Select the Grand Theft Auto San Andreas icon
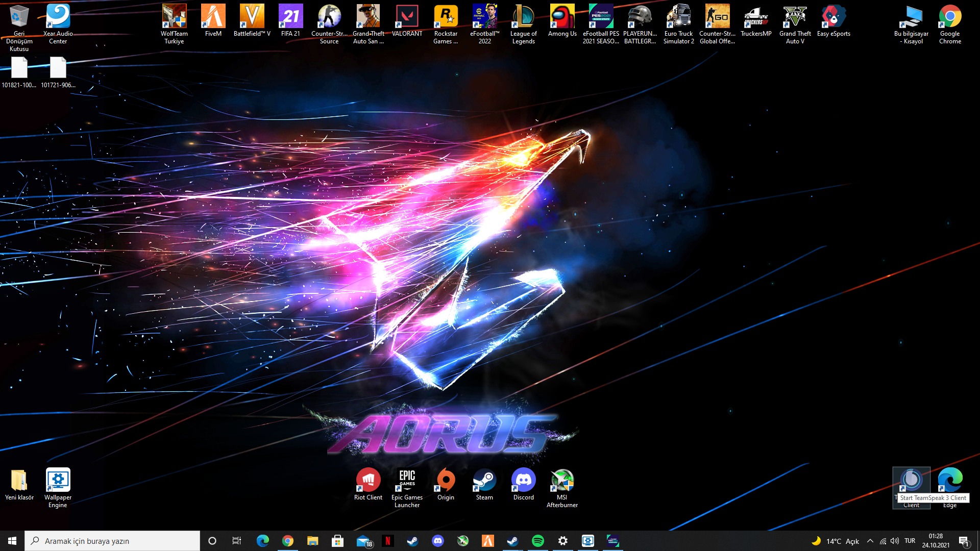 pos(368,23)
